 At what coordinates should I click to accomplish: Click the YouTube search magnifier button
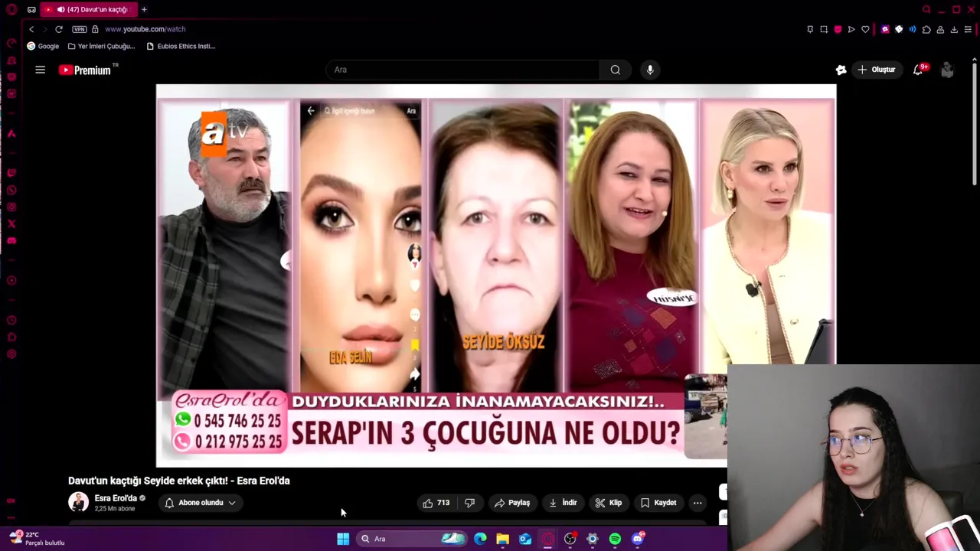(615, 70)
